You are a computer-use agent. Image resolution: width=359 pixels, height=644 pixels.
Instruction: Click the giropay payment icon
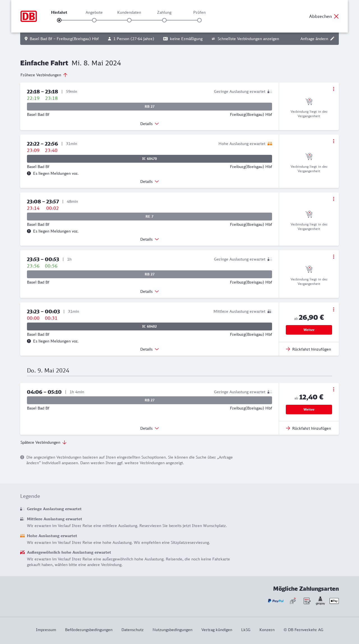320,601
